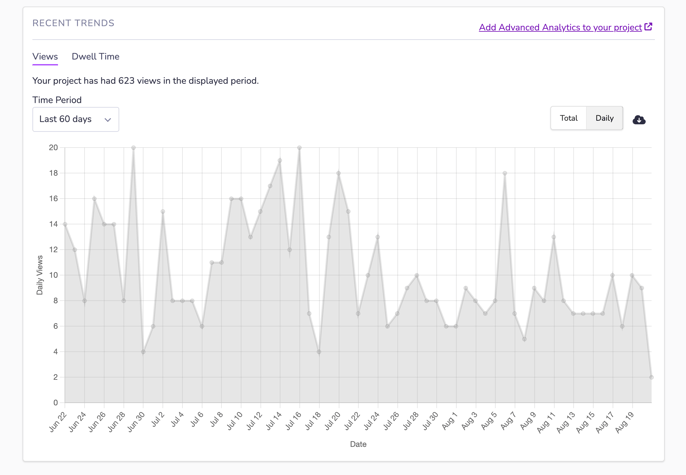This screenshot has width=686, height=475.
Task: Click the chevron arrow in the Time Period box
Action: click(x=108, y=120)
